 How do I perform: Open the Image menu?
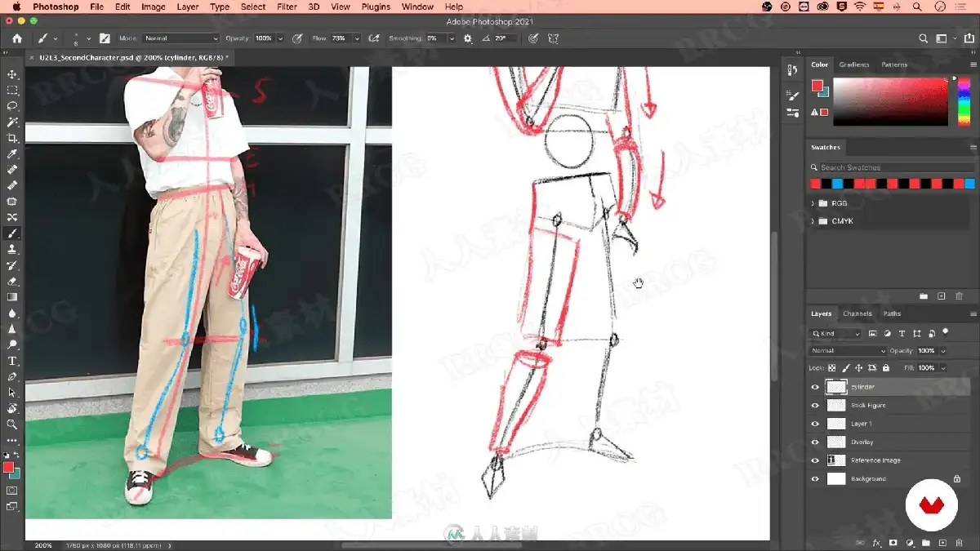point(154,7)
